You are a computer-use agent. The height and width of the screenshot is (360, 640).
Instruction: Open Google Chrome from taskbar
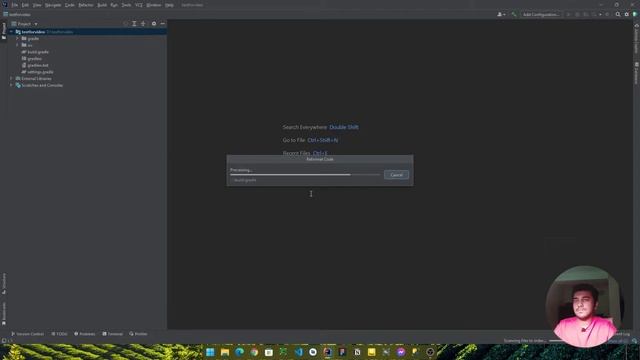click(254, 352)
